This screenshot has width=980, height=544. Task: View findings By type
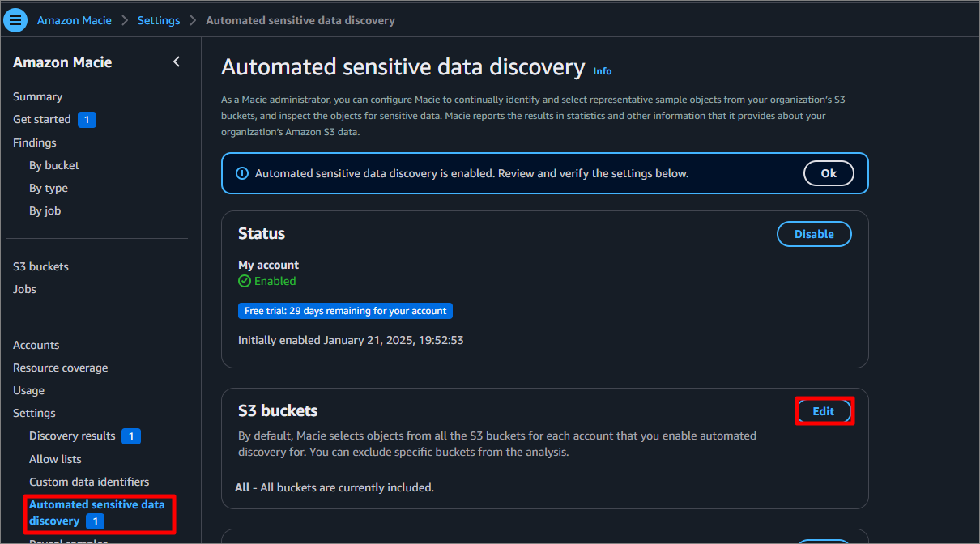tap(49, 188)
